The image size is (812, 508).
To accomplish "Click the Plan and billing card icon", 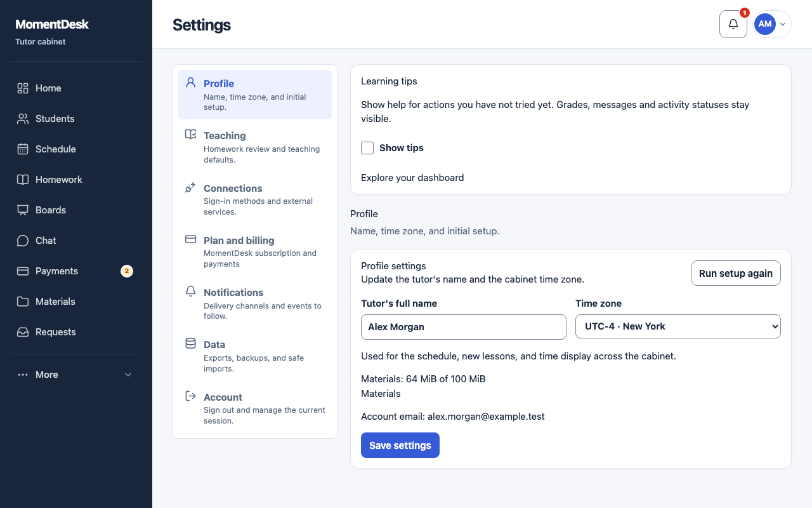I will pos(190,239).
